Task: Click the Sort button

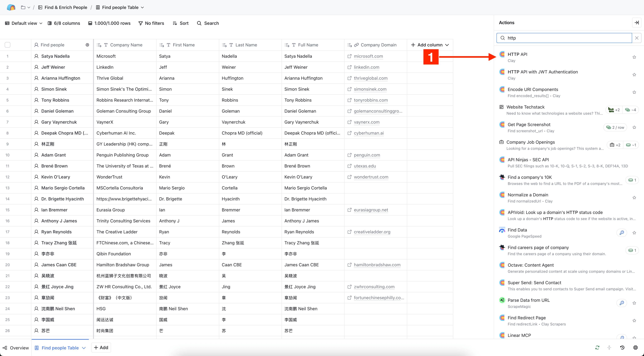Action: (x=181, y=23)
